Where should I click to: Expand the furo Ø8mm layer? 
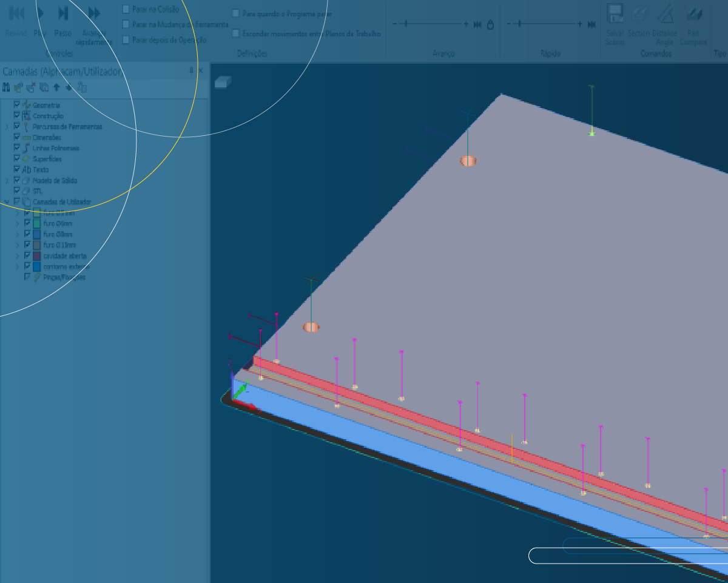coord(17,234)
